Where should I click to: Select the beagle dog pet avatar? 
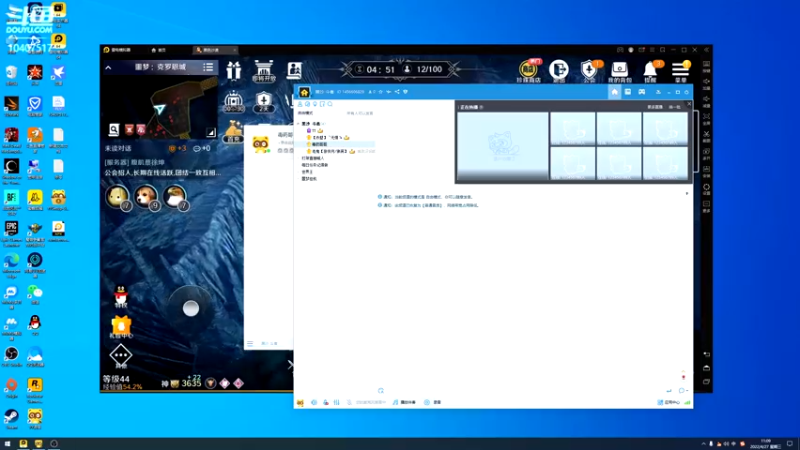[x=146, y=196]
